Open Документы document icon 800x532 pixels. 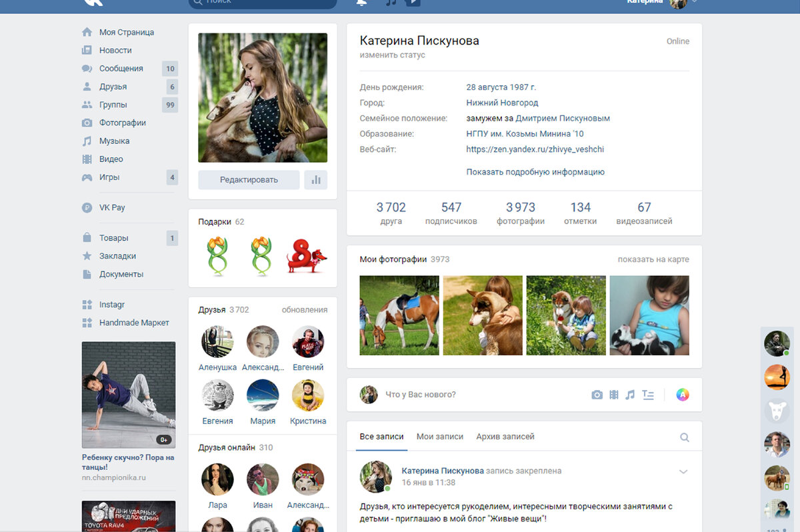tap(87, 274)
